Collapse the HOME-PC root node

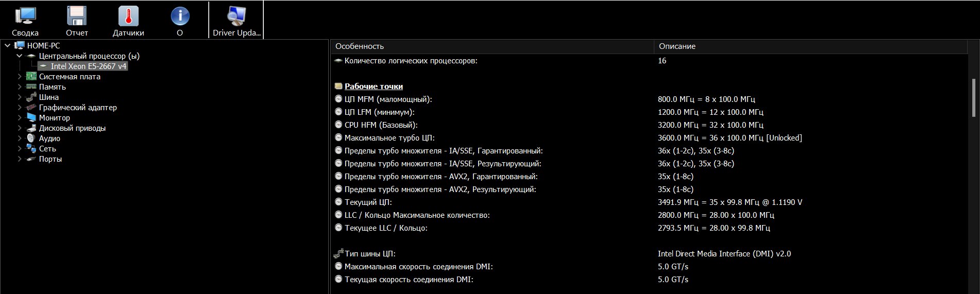click(8, 46)
